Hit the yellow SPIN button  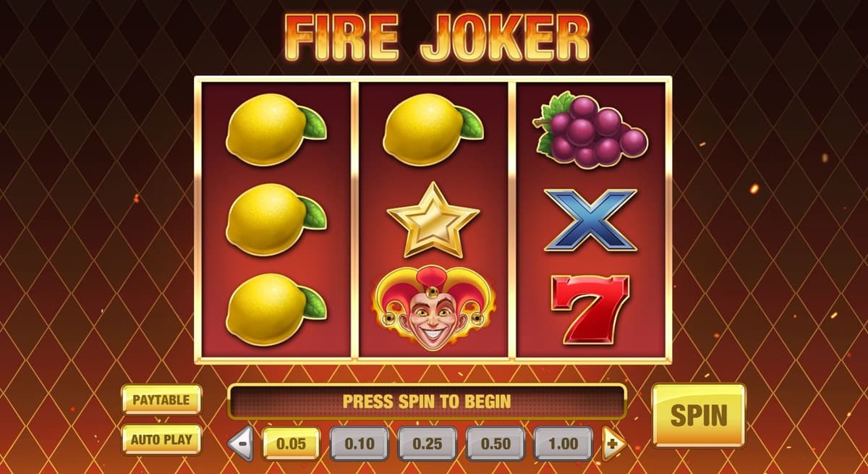pos(698,415)
